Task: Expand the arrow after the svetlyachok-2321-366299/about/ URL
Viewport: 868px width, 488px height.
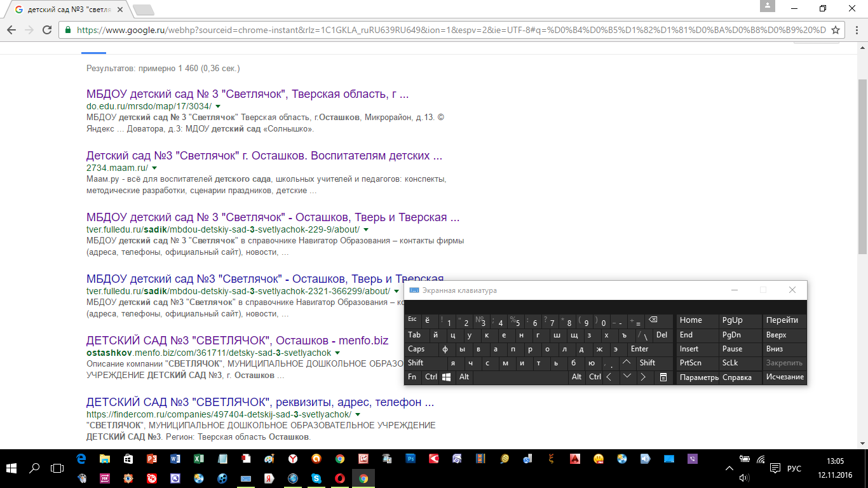Action: pos(397,291)
